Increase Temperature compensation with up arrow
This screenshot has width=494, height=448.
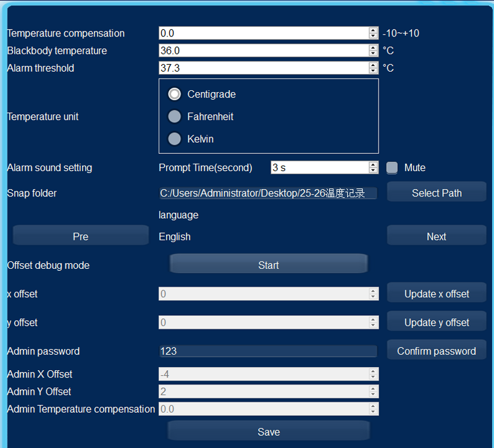click(x=374, y=30)
